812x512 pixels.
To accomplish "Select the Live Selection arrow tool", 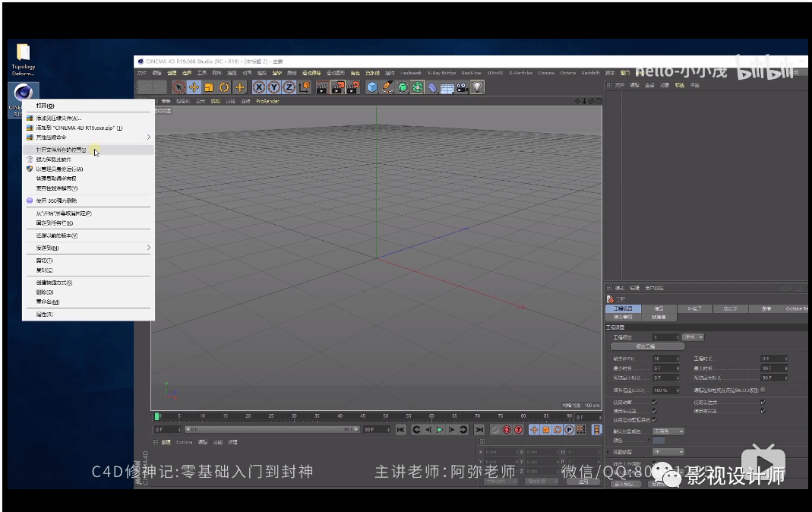I will pyautogui.click(x=179, y=87).
